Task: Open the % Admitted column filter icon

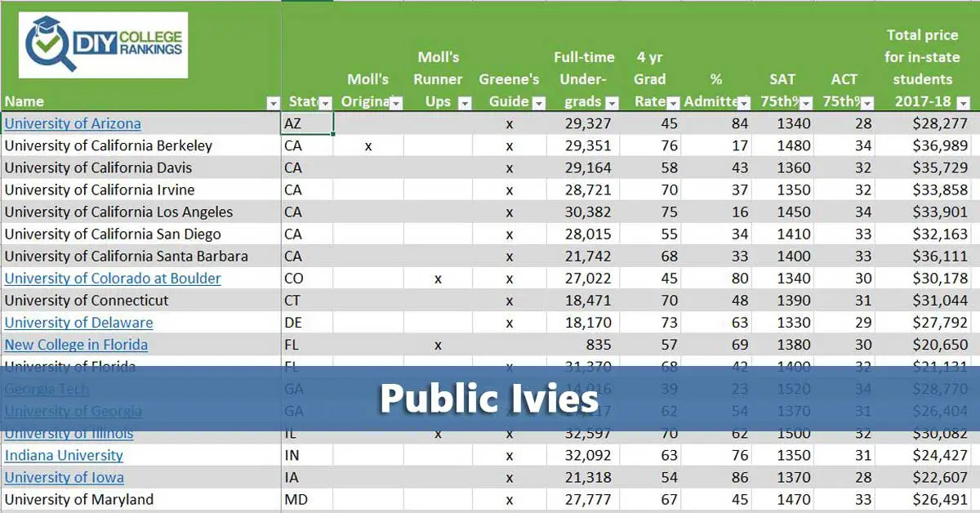Action: tap(744, 103)
